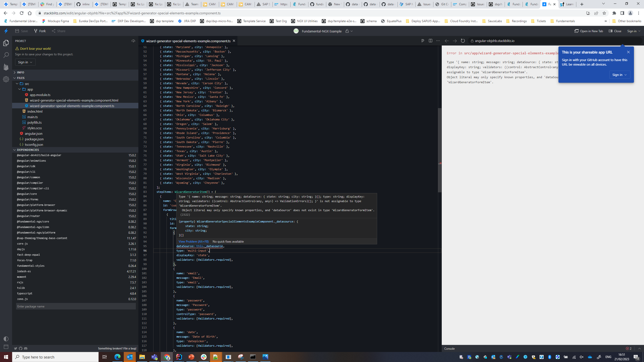
Task: Toggle split editor view
Action: (430, 40)
